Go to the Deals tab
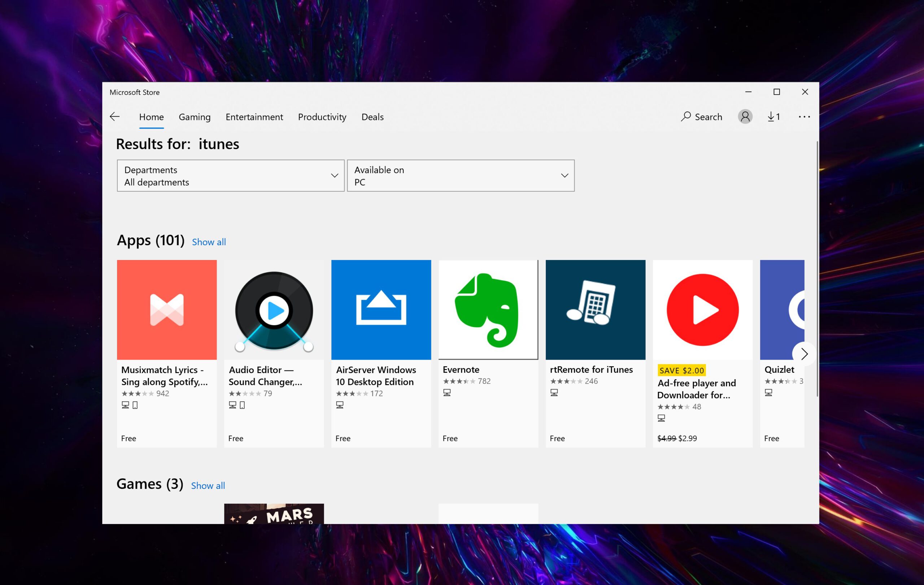Viewport: 924px width, 585px height. tap(372, 117)
